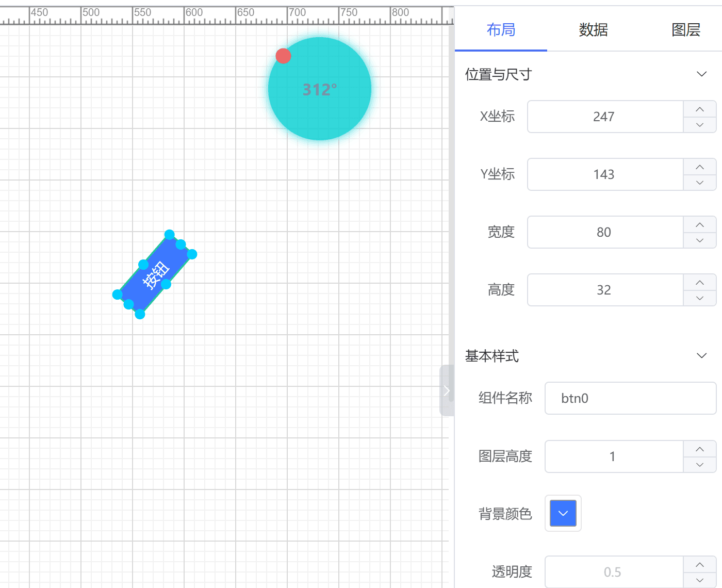Click the X坐标 input field
Image resolution: width=722 pixels, height=588 pixels.
[x=605, y=117]
